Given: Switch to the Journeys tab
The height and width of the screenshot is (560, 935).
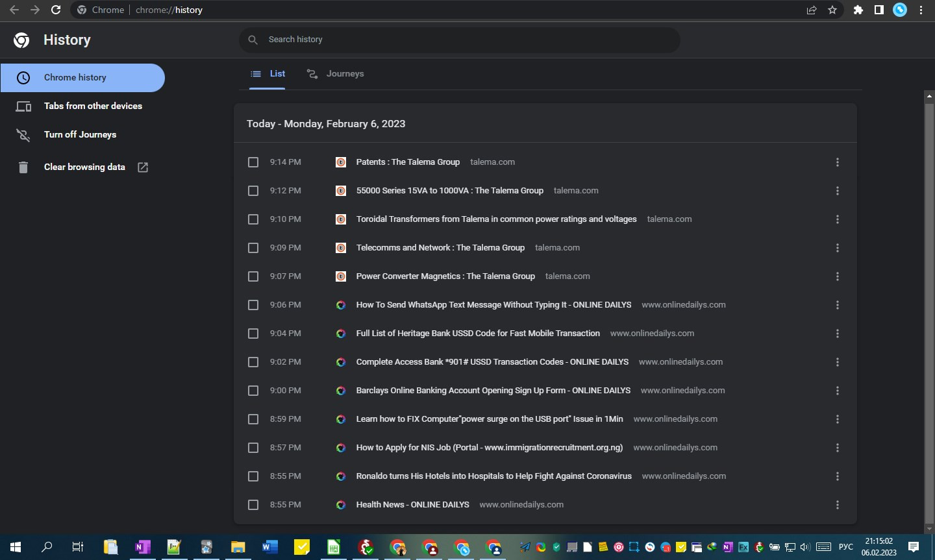Looking at the screenshot, I should (x=335, y=74).
